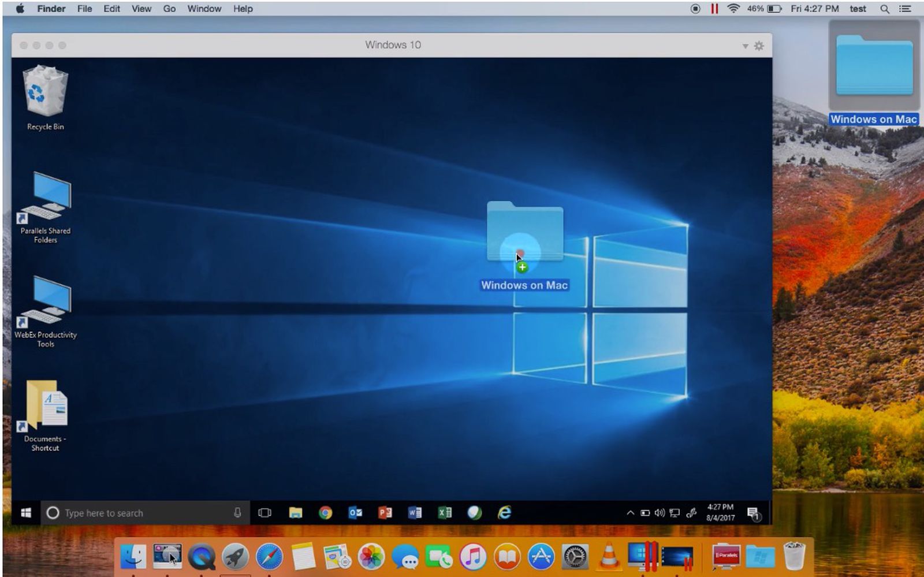This screenshot has height=577, width=924.
Task: Show hidden icons in Windows system tray
Action: (630, 513)
